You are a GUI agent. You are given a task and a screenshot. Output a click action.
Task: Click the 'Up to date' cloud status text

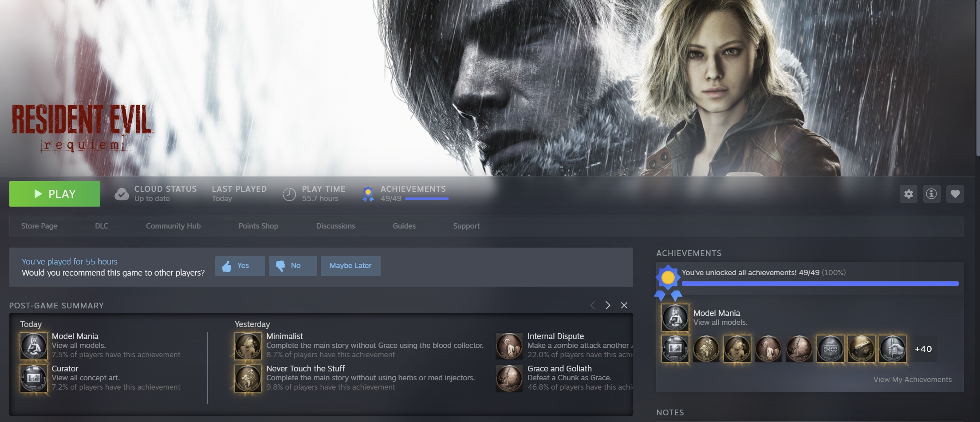click(152, 199)
